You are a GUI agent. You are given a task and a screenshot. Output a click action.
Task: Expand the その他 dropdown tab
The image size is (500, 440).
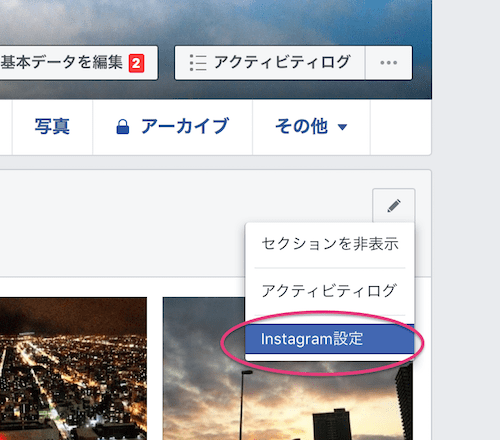311,127
